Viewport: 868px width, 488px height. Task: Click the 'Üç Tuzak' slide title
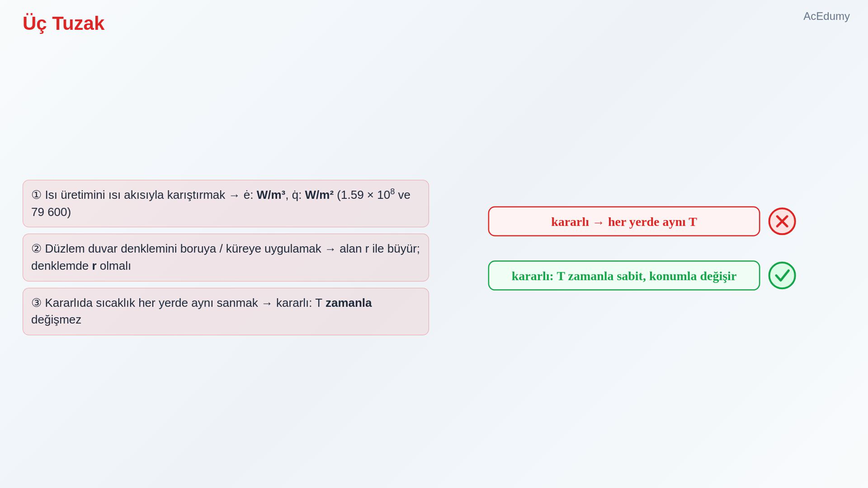click(63, 23)
